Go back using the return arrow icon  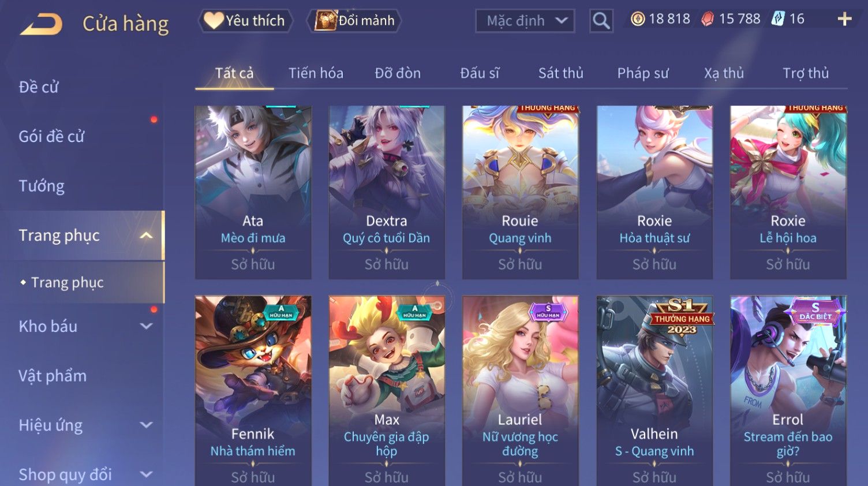[x=41, y=25]
